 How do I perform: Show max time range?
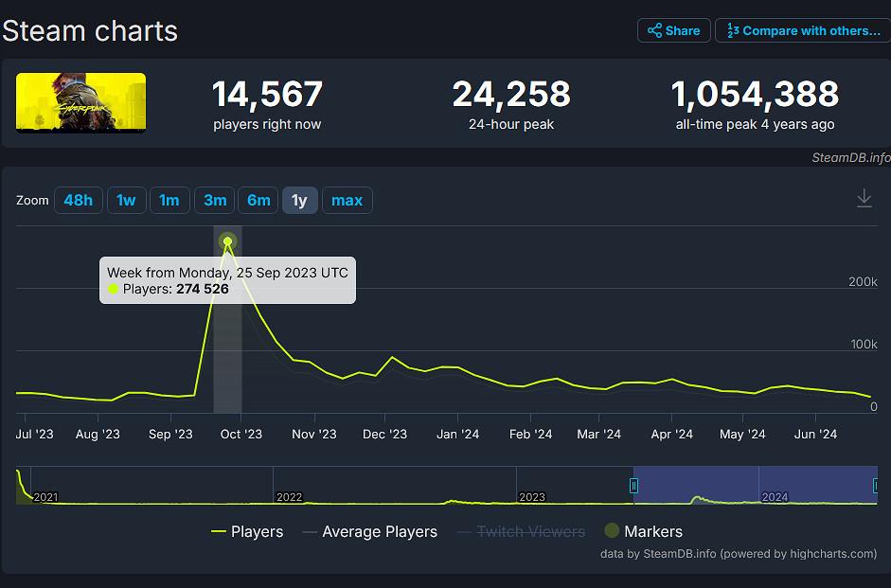pos(347,201)
